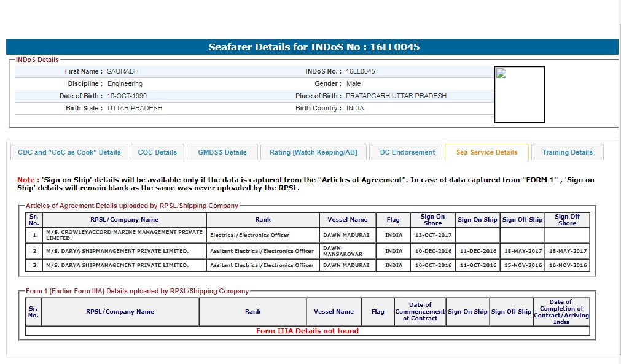
Task: Click the Date of Commencement of Contract header
Action: [x=420, y=311]
